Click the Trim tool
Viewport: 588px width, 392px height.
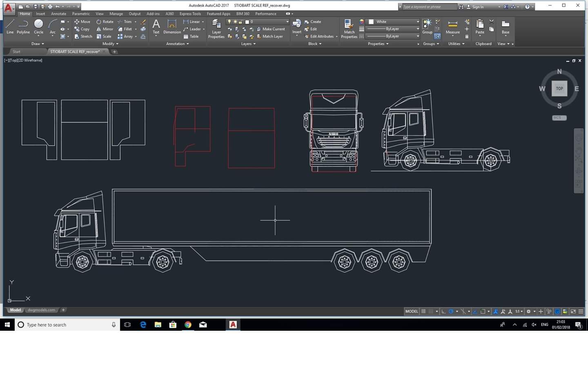(125, 22)
